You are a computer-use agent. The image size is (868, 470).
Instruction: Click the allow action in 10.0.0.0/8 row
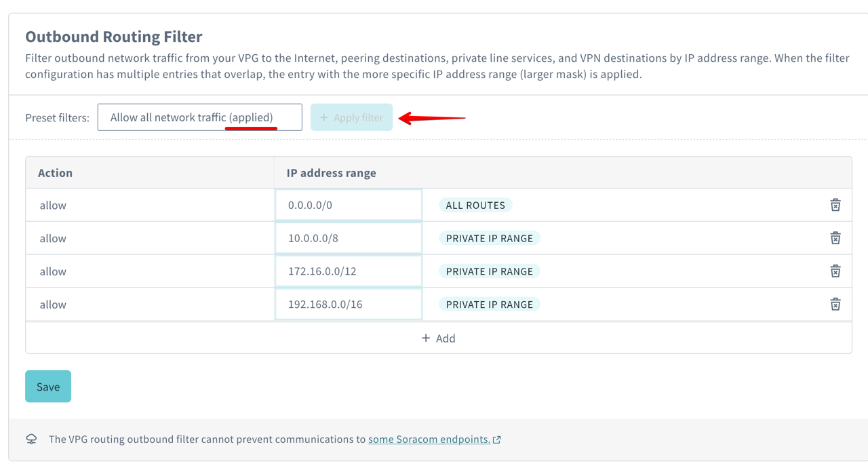point(53,238)
